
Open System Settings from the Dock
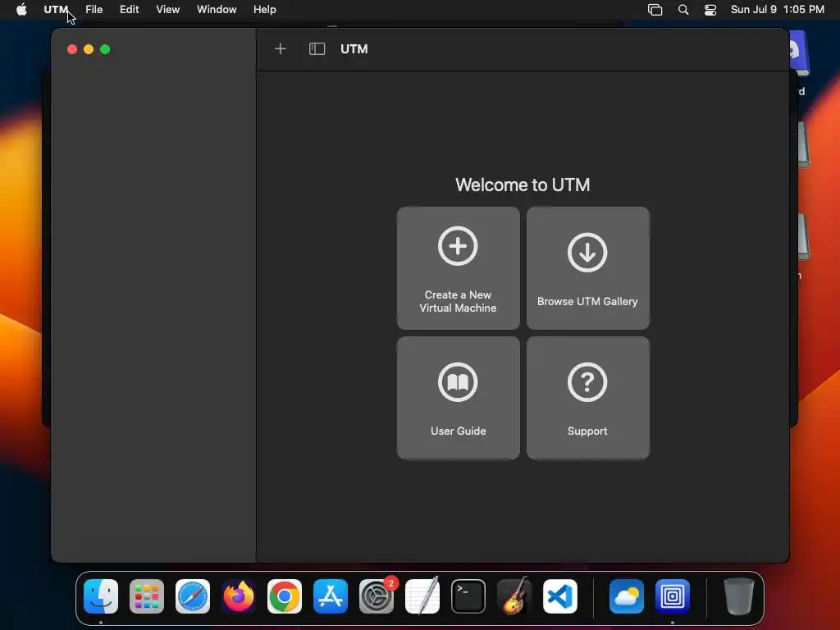pos(377,596)
